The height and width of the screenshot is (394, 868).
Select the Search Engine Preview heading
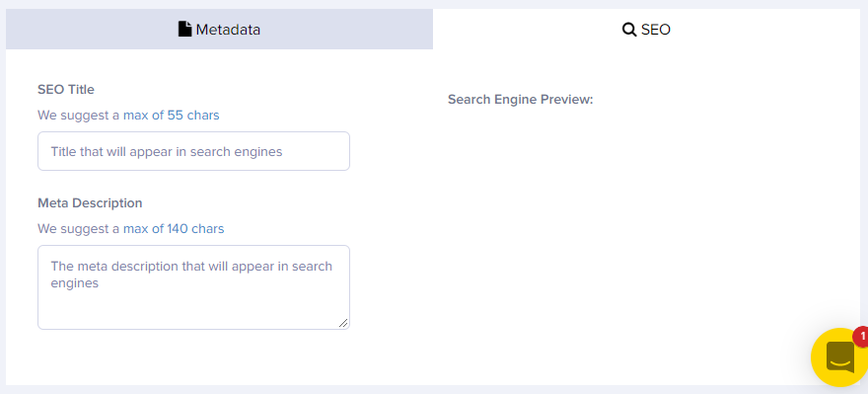(x=521, y=99)
